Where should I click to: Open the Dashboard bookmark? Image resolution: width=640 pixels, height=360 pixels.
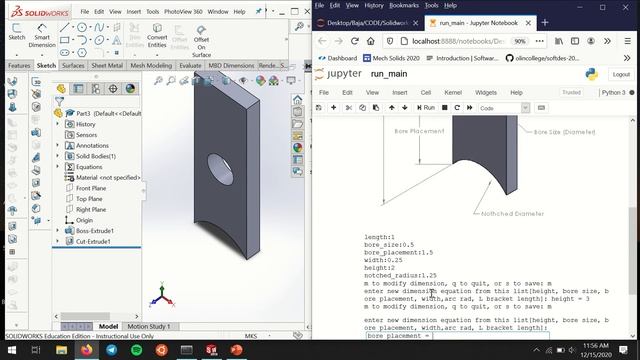[338, 58]
